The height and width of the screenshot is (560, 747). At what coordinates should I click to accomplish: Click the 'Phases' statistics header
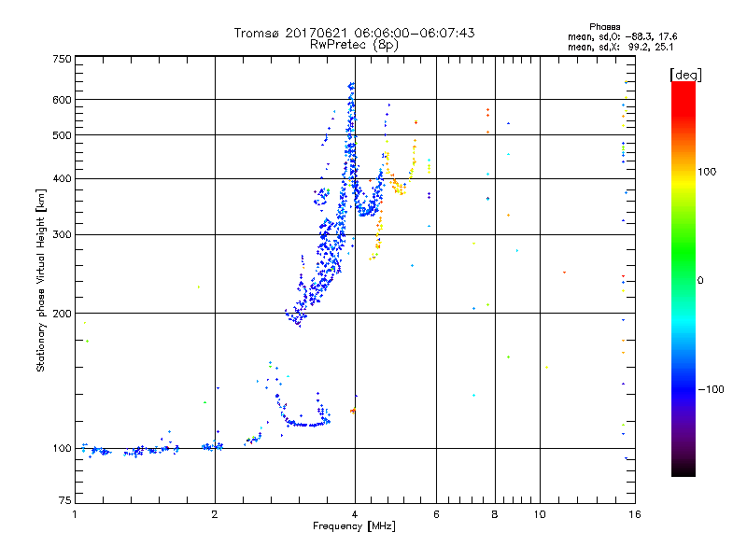click(x=604, y=27)
